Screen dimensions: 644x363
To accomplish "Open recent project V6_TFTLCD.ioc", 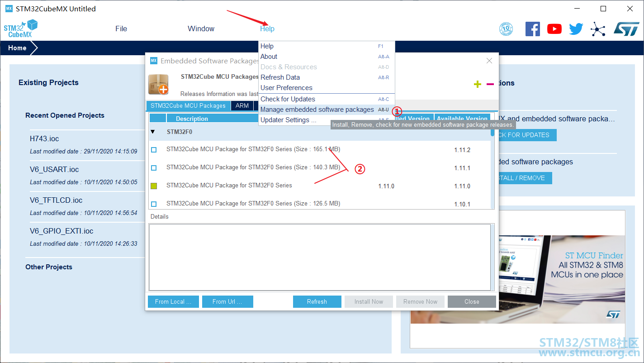I will click(56, 200).
